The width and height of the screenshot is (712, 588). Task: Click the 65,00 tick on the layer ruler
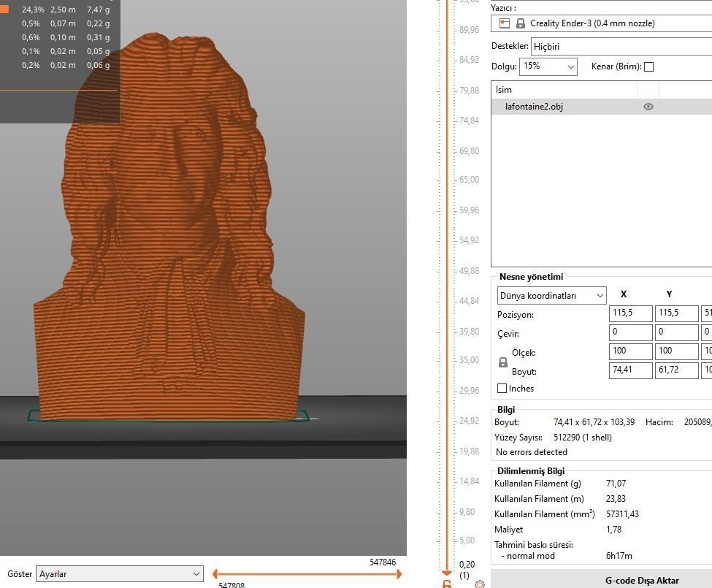pyautogui.click(x=469, y=180)
